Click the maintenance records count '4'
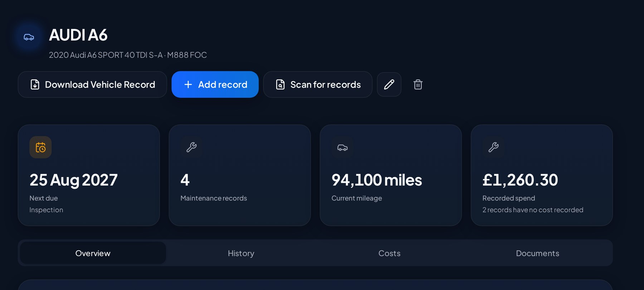The width and height of the screenshot is (644, 290). [x=185, y=180]
